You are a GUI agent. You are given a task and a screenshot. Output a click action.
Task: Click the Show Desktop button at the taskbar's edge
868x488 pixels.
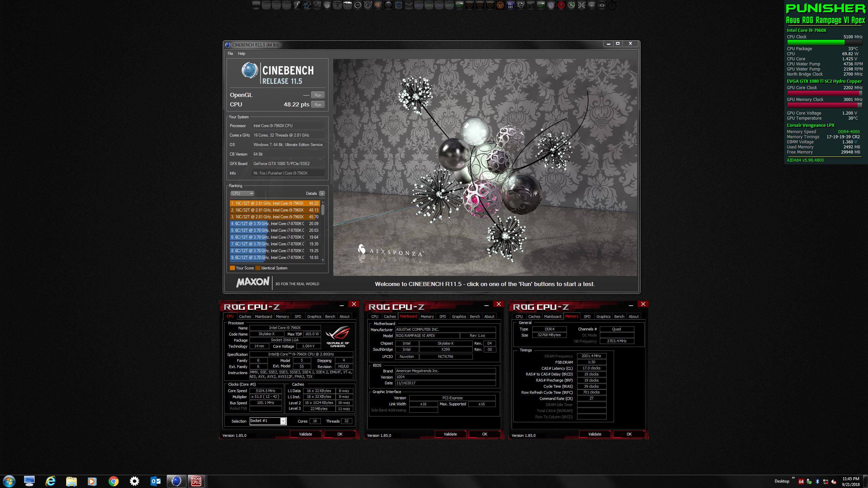865,482
